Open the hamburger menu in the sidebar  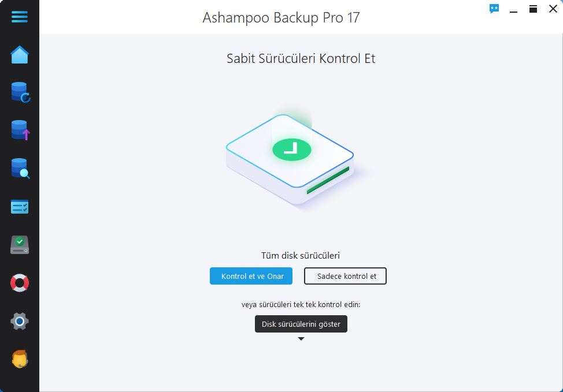[20, 17]
